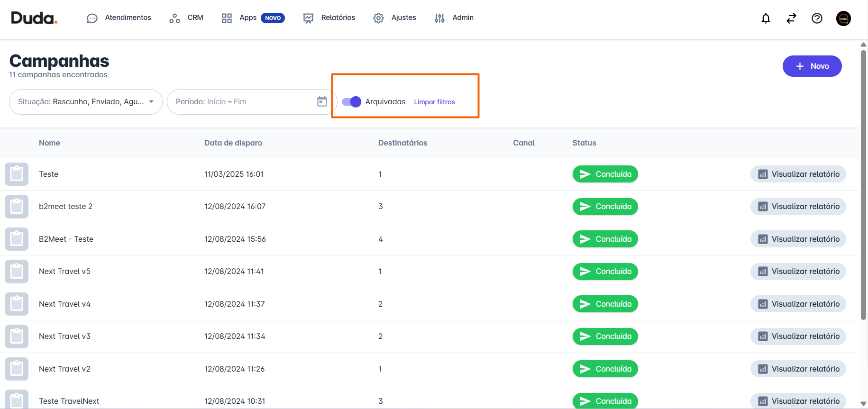Click the page vertical scrollbar
868x409 pixels.
point(863,185)
